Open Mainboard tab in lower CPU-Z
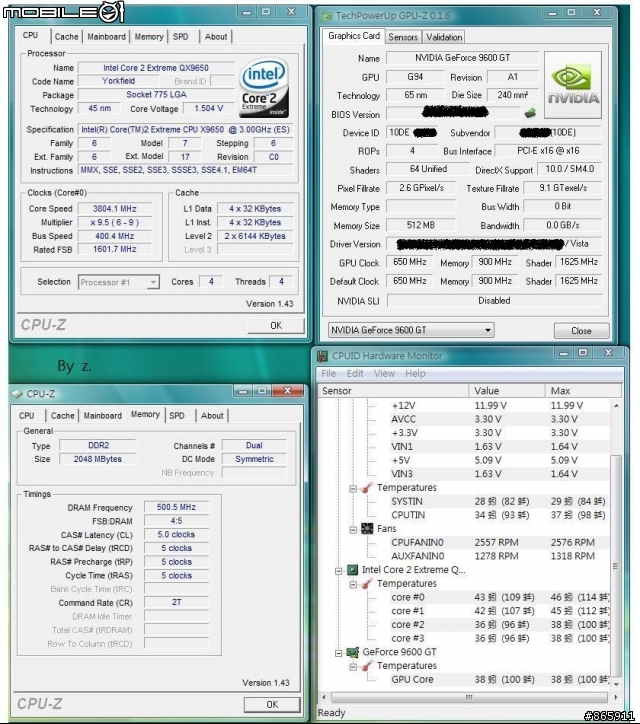Viewport: 640px width, 724px height. (x=103, y=416)
